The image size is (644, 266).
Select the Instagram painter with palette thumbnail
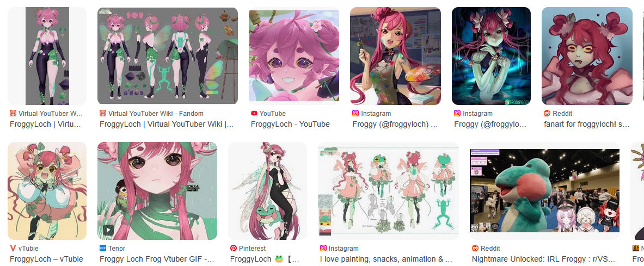396,56
